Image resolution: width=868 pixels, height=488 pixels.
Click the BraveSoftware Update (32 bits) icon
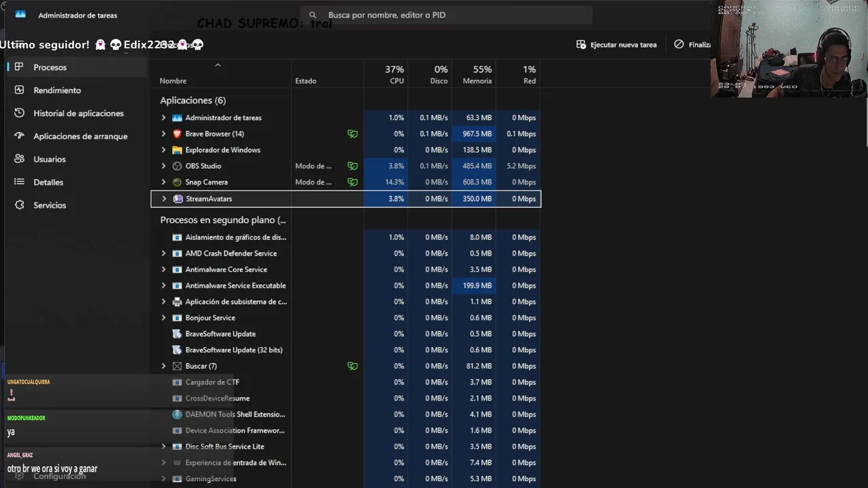point(177,350)
